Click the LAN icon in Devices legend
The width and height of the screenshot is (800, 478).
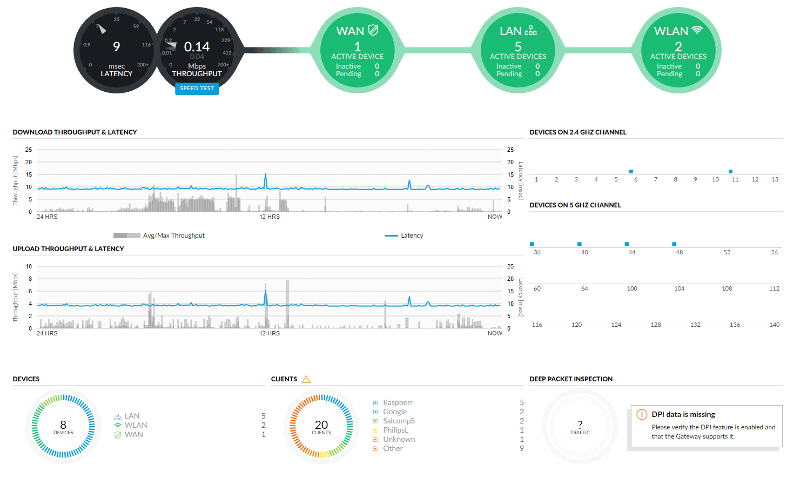(118, 415)
